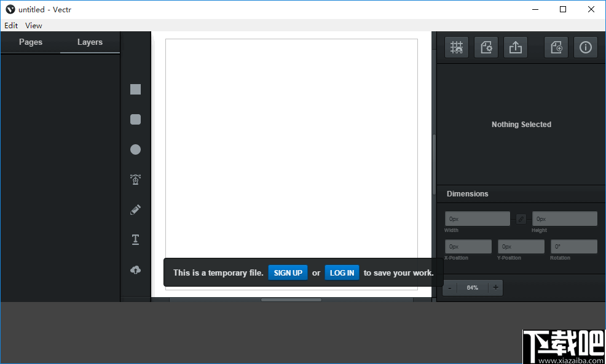Select the Ellipse shape tool
This screenshot has height=364, width=606.
[135, 149]
